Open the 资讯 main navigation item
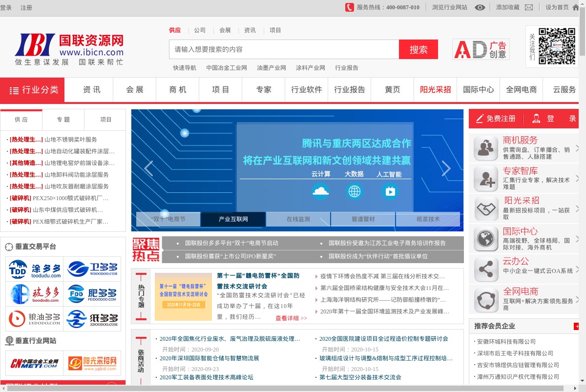 92,90
